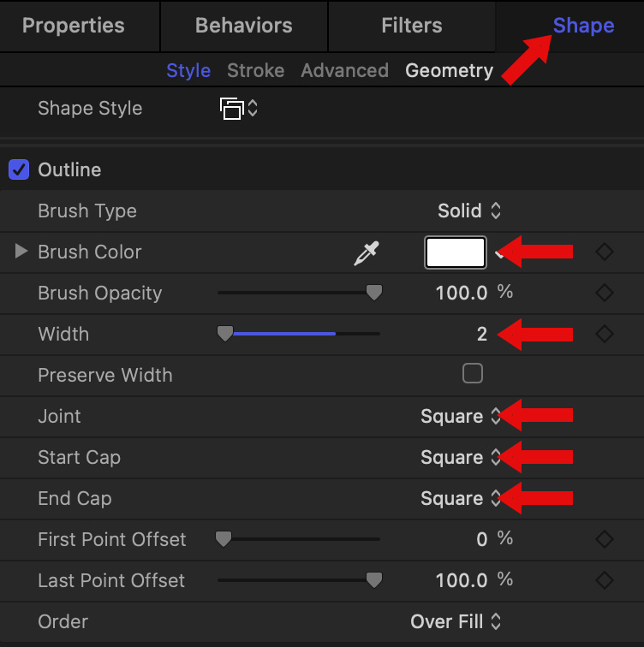The width and height of the screenshot is (644, 647).
Task: Open the Shape Style preset icon menu
Action: (x=238, y=109)
